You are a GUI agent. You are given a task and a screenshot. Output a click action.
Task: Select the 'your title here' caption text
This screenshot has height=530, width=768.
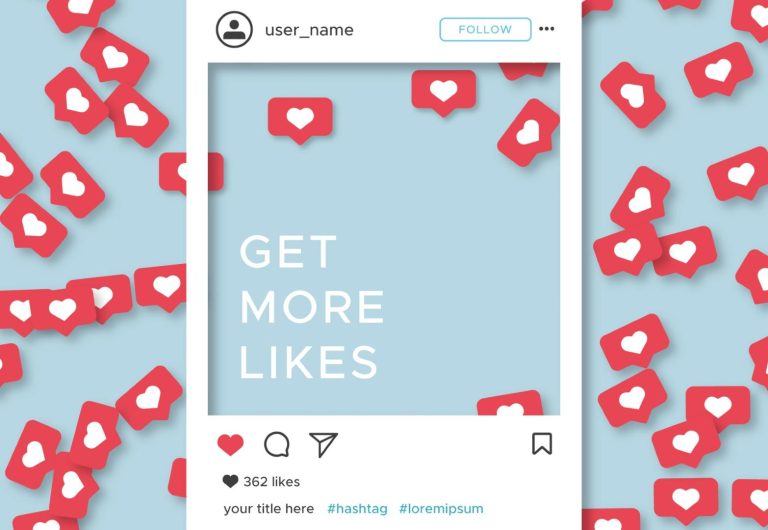(269, 509)
